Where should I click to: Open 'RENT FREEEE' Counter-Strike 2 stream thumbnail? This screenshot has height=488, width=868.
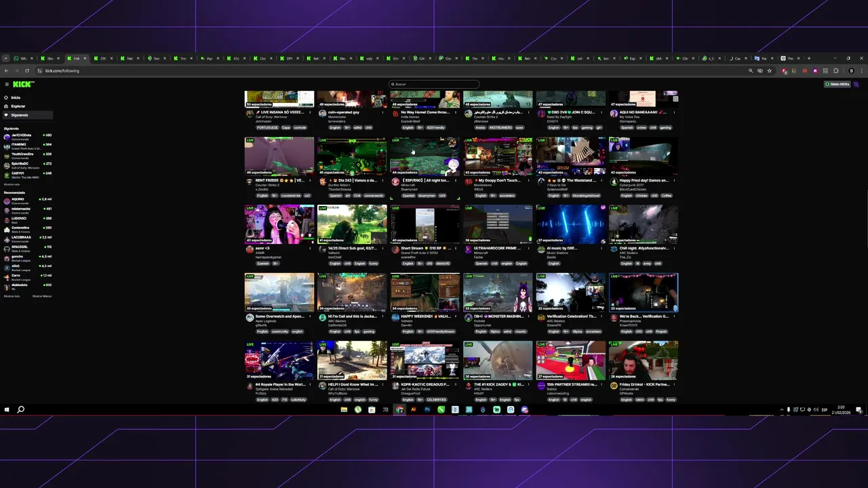click(279, 157)
